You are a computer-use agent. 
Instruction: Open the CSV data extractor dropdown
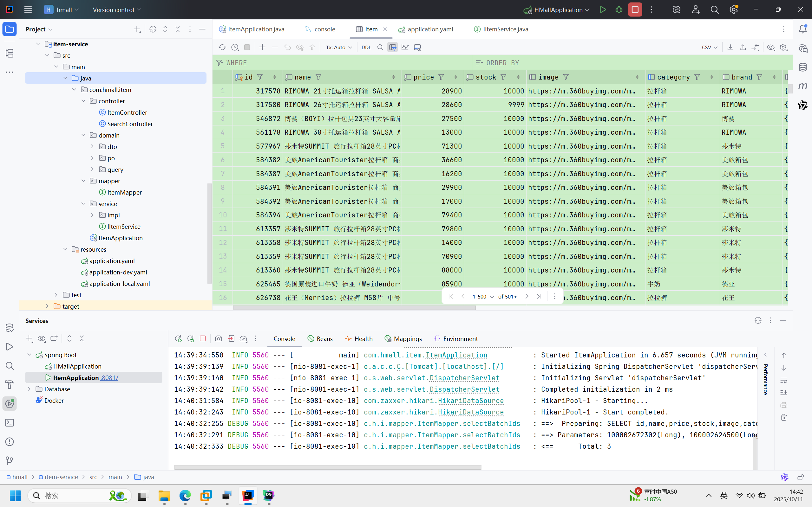coord(709,47)
